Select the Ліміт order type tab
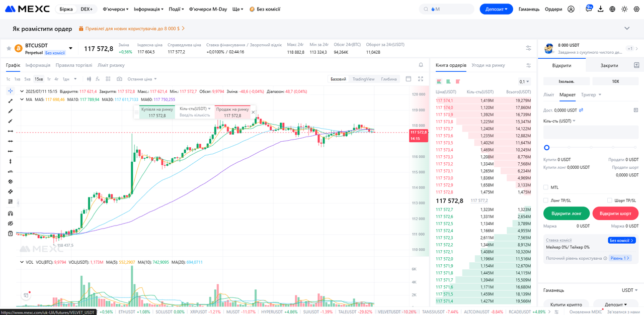 (x=549, y=94)
